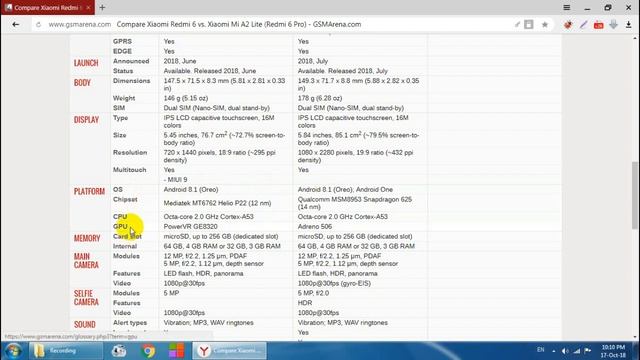Open the Chipset glossary link
The image size is (640, 360).
click(x=125, y=200)
